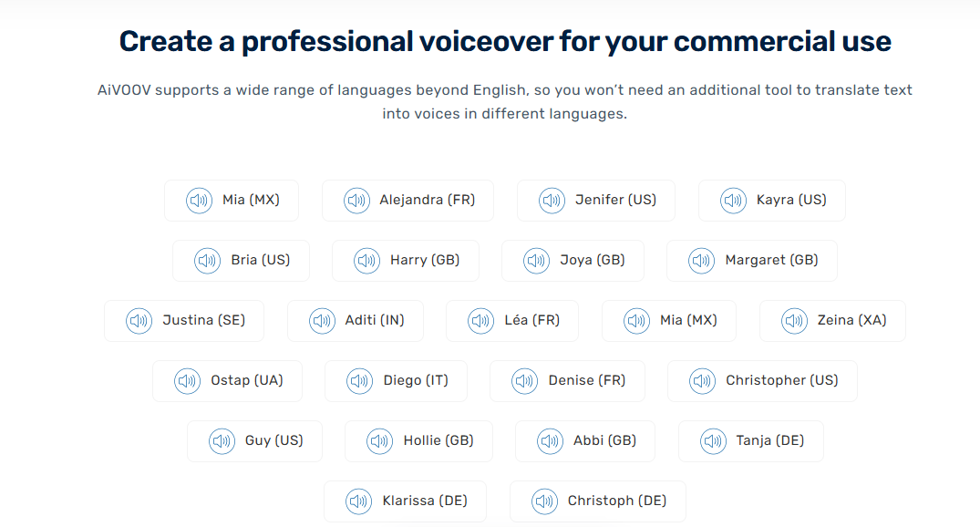The height and width of the screenshot is (527, 980).
Task: Click the speaker icon beside Léa (FR)
Action: tap(480, 321)
